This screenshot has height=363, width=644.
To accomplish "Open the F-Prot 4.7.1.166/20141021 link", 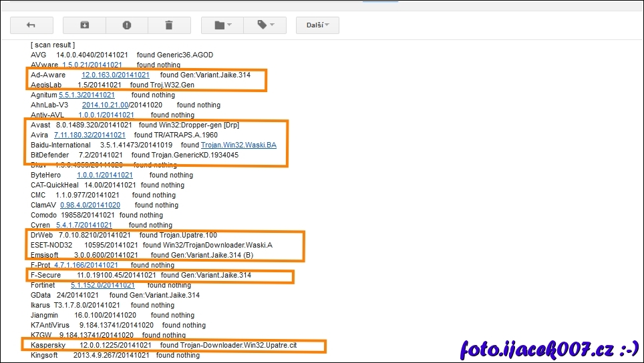I will point(88,265).
